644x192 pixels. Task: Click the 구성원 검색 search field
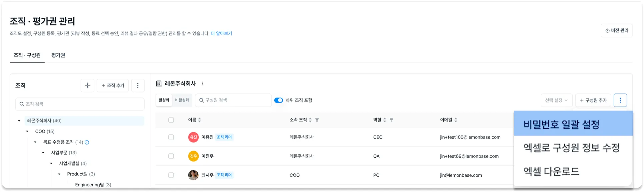pos(233,100)
